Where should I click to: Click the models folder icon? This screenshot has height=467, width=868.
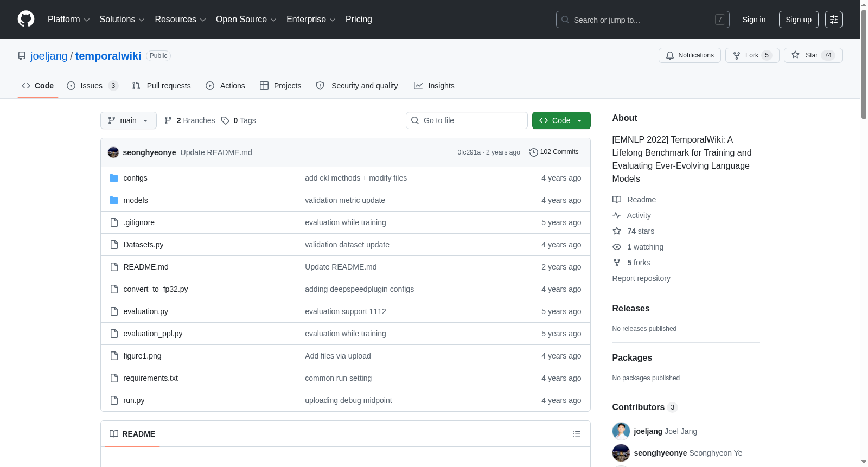coord(114,200)
